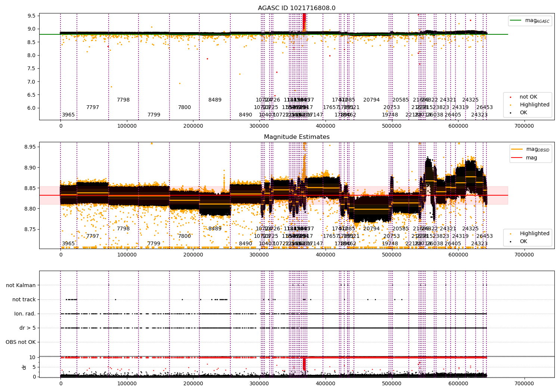Click obsid label 7799 in AGASC plot
The height and width of the screenshot is (392, 560).
tap(154, 115)
